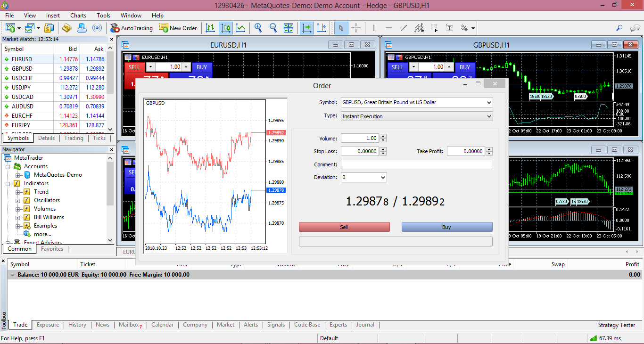Switch to bar chart display
Image resolution: width=644 pixels, height=344 pixels.
pyautogui.click(x=210, y=28)
